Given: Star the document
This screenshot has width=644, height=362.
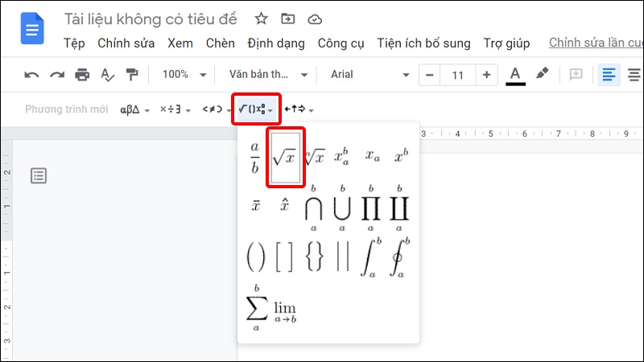Looking at the screenshot, I should point(261,19).
